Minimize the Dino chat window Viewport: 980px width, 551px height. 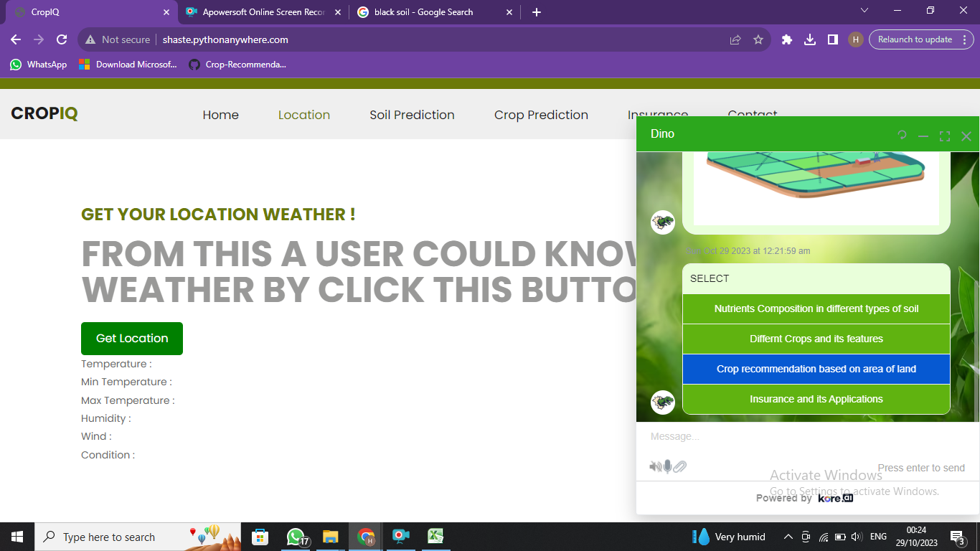(923, 136)
